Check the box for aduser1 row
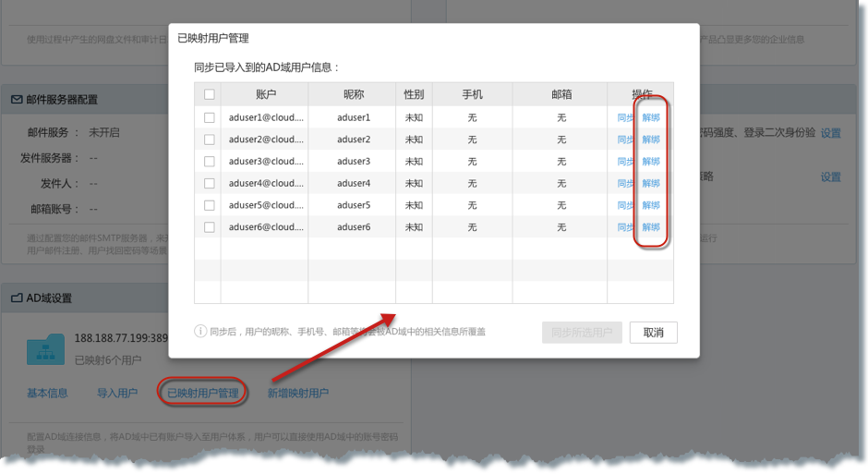The height and width of the screenshot is (474, 868). [x=210, y=117]
